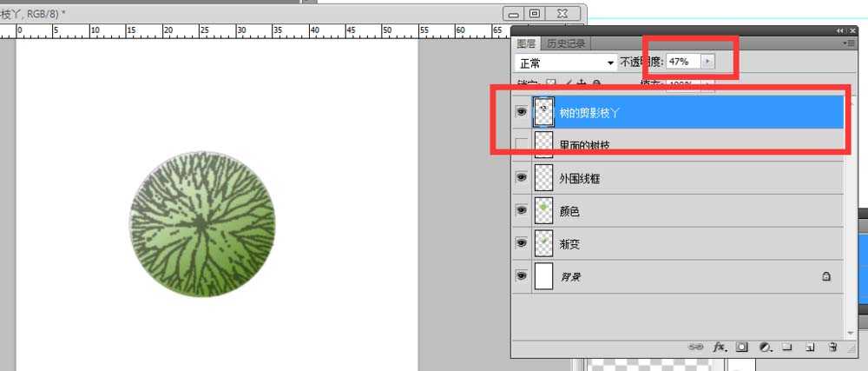Create a new layer
Viewport: 868px width, 371px height.
pyautogui.click(x=810, y=348)
